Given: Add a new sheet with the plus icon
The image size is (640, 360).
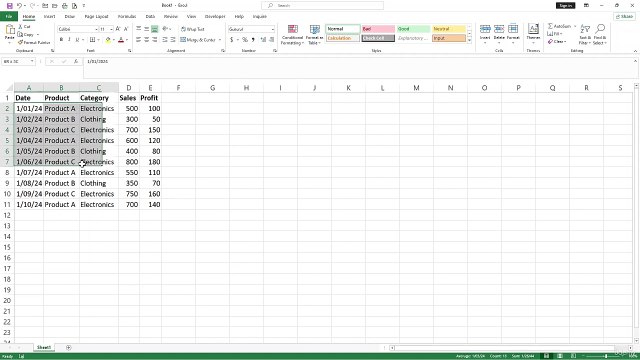Looking at the screenshot, I should (69, 348).
